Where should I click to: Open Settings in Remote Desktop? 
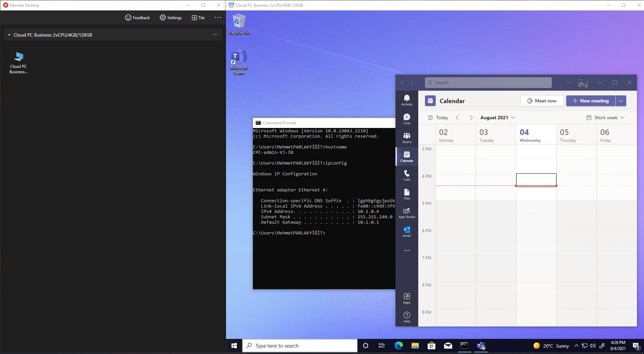point(171,17)
